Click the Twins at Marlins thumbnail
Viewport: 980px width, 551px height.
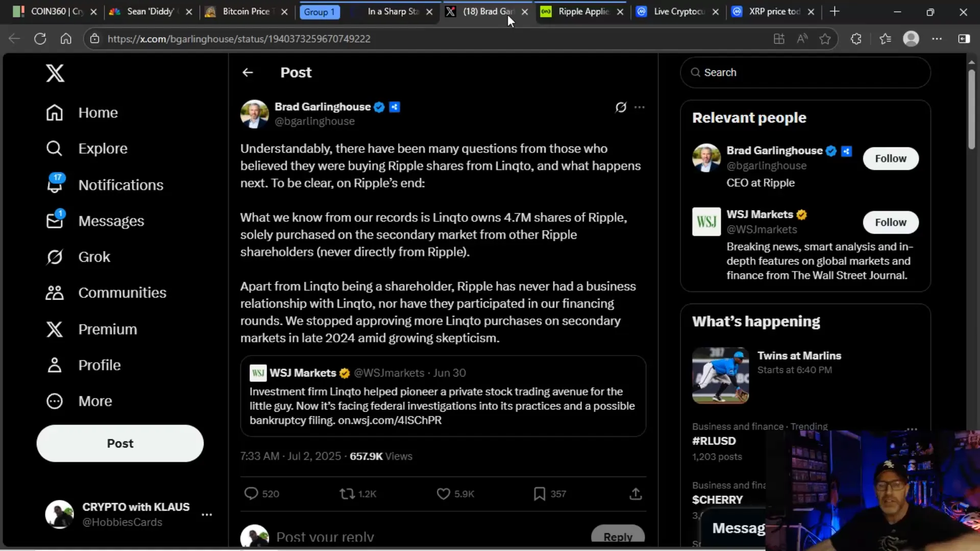[720, 375]
